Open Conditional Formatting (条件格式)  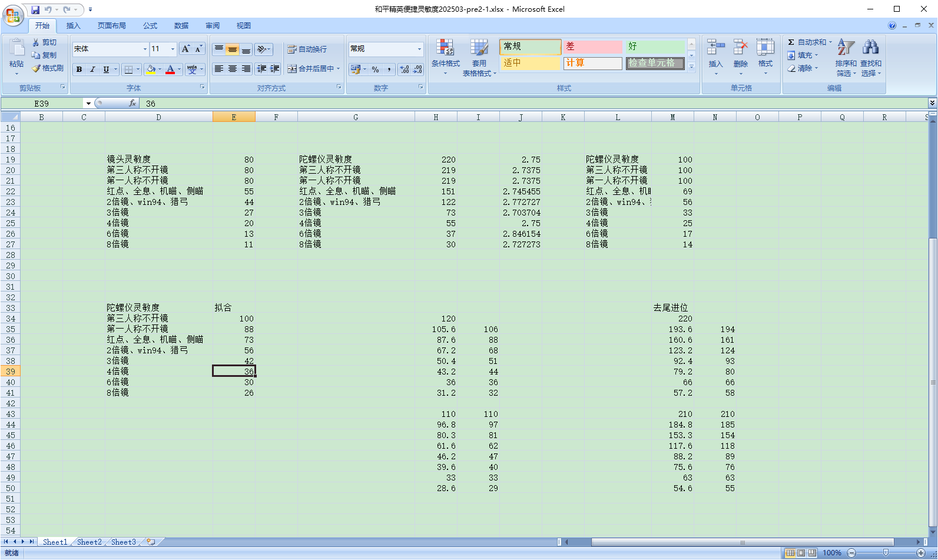coord(445,55)
